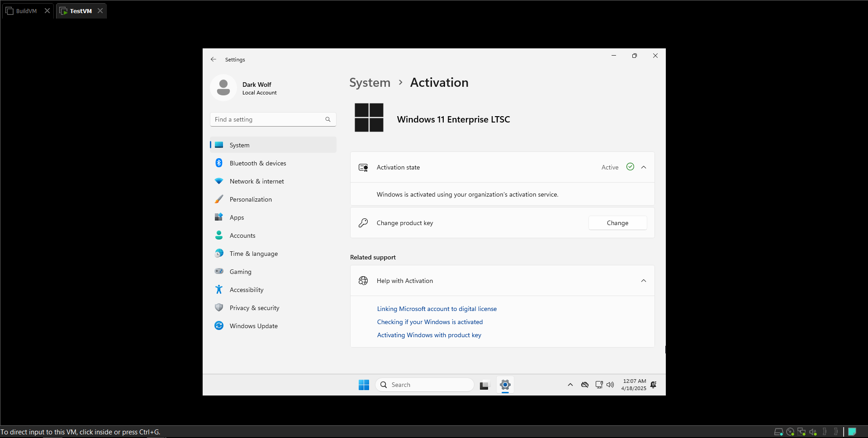Open Gaming settings in sidebar
This screenshot has height=438, width=868.
(x=273, y=272)
